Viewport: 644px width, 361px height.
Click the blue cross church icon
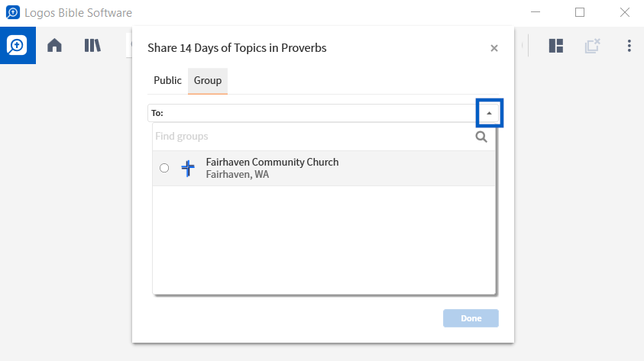point(188,168)
